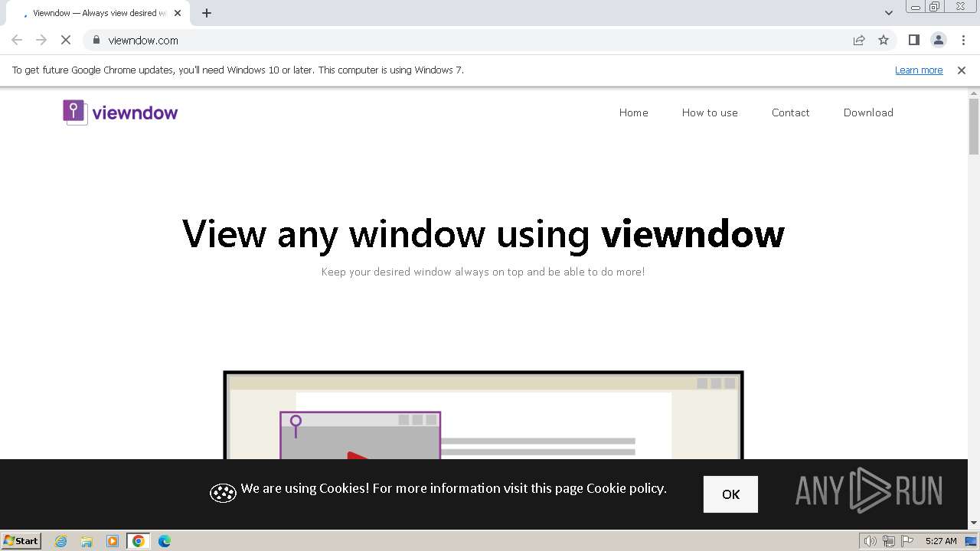This screenshot has width=980, height=551.
Task: Go back to the previous page
Action: click(17, 40)
